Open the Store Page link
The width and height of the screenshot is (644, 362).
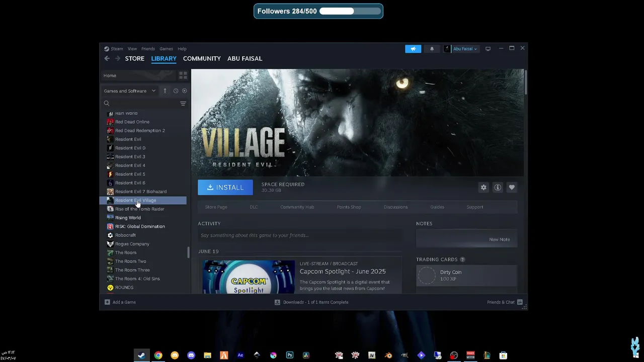coord(216,207)
